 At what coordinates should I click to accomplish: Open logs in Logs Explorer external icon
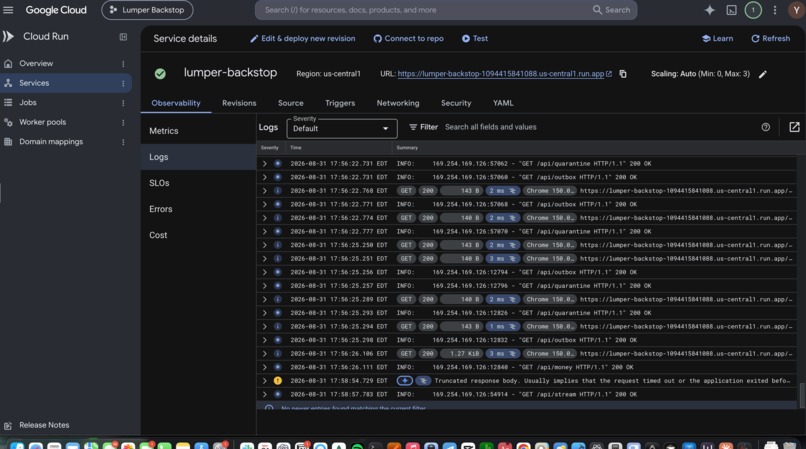794,127
